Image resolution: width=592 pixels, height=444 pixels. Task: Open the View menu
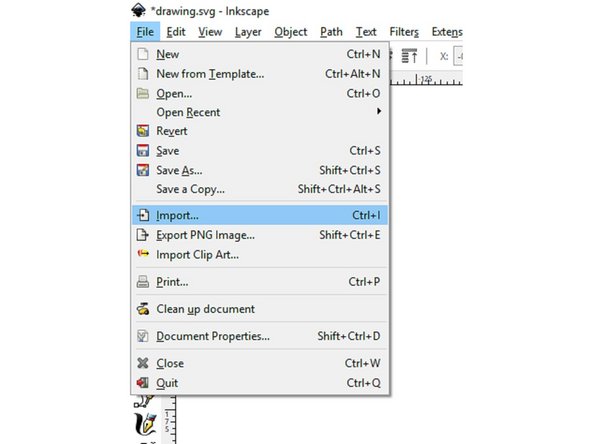tap(210, 32)
